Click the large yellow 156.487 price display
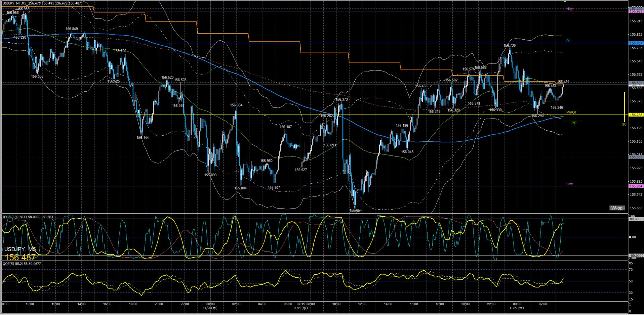644x315 pixels. (20, 257)
